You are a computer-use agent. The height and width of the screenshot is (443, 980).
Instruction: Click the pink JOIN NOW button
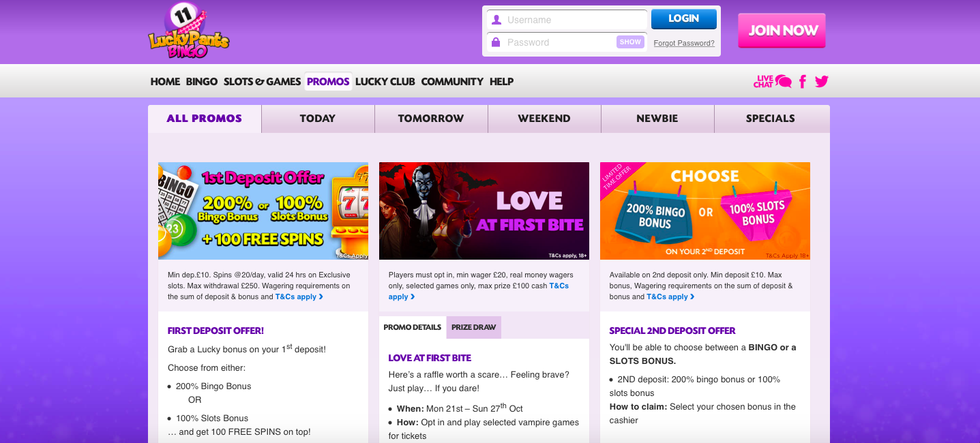click(782, 31)
